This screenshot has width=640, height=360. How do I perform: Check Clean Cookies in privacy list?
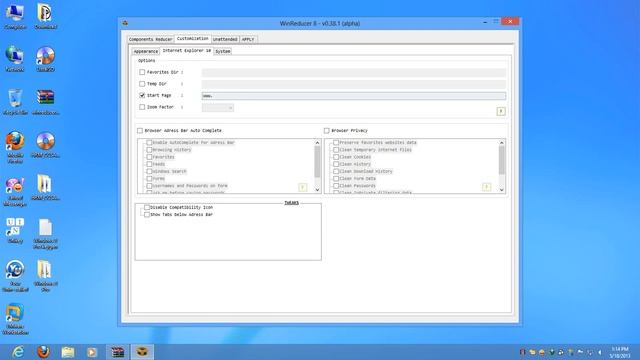pos(336,157)
